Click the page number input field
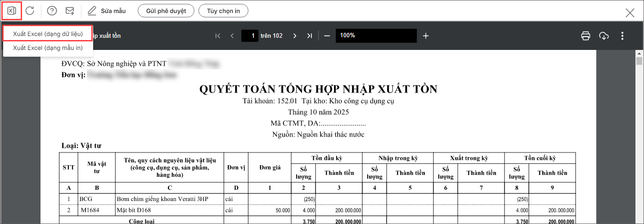Viewport: 644px width, 224px height. tap(250, 36)
